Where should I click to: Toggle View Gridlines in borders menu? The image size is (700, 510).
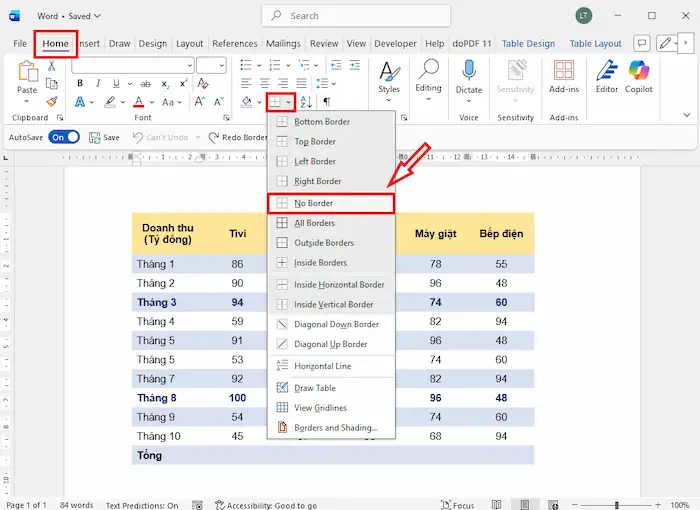click(322, 408)
